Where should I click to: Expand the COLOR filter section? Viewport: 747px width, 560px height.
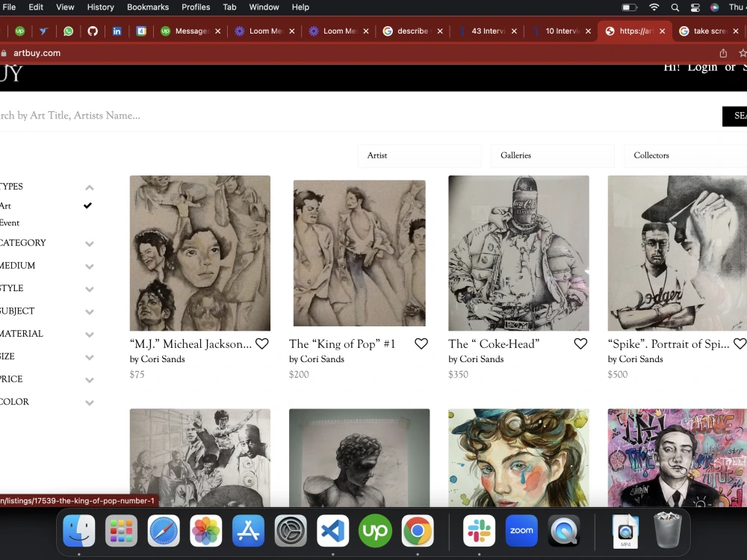[89, 403]
